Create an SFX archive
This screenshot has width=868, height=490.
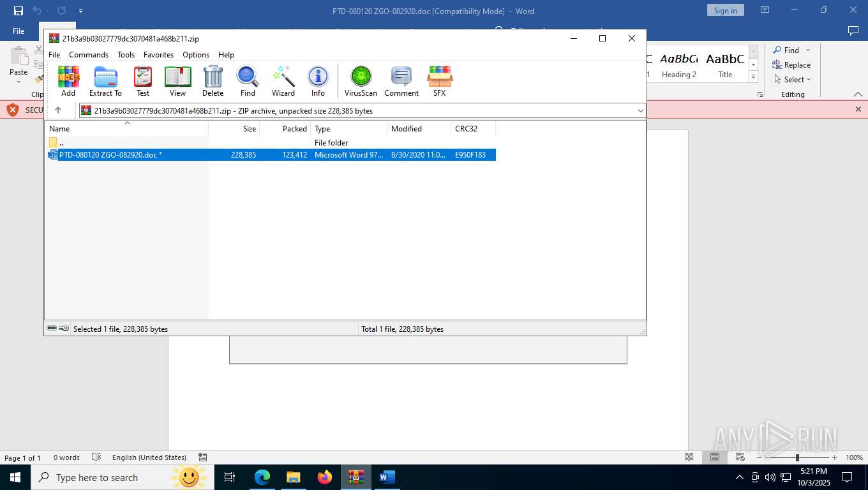439,81
